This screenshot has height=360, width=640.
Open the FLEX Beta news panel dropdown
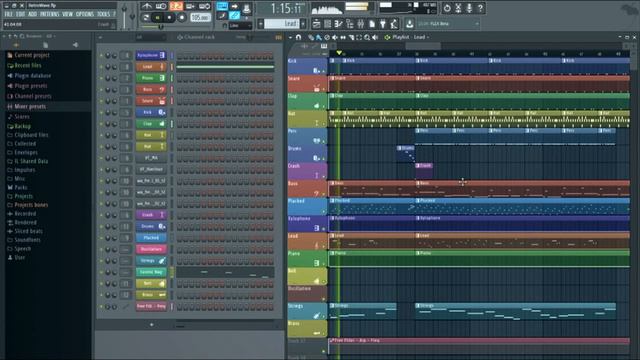click(x=476, y=24)
